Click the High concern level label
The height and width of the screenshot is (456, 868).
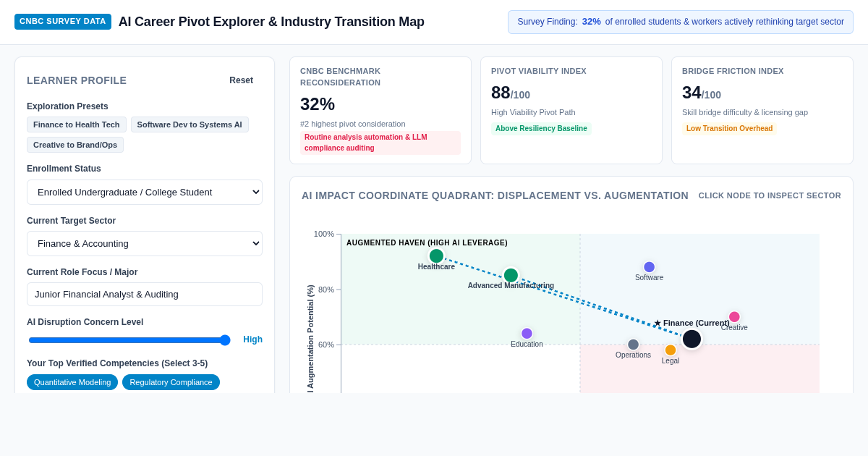(252, 339)
